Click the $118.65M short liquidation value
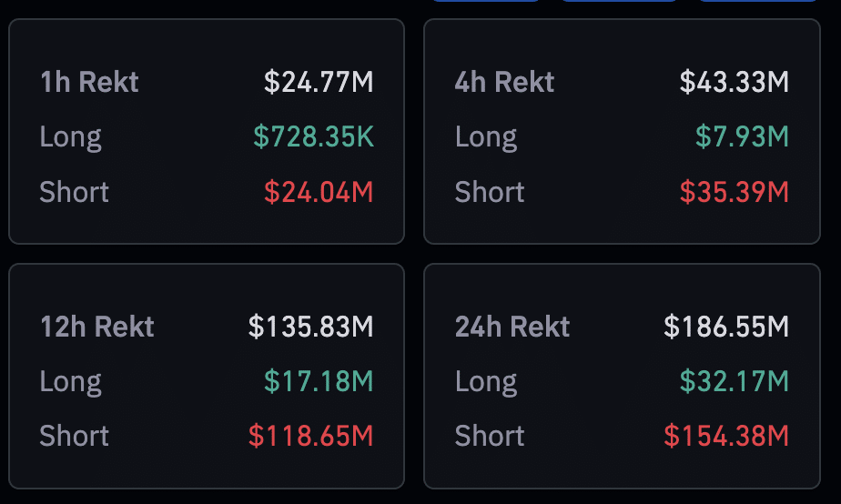Viewport: 841px width, 504px height. click(x=311, y=436)
